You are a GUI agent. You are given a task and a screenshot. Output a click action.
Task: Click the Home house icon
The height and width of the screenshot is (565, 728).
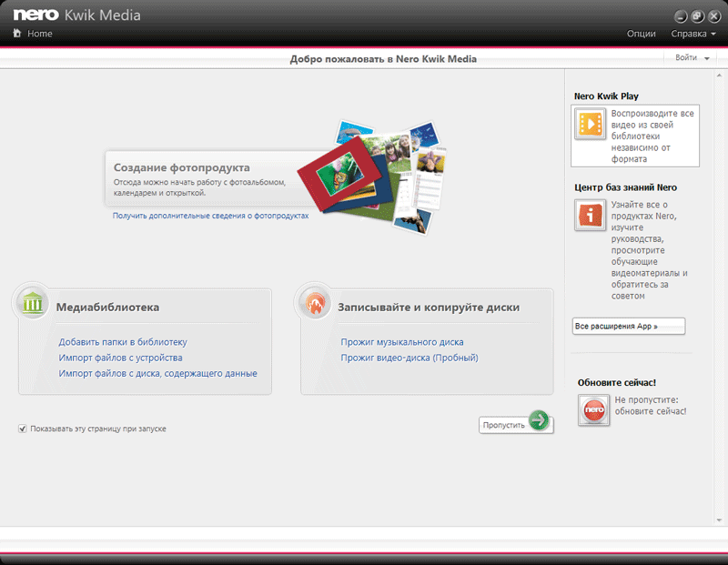pos(17,33)
